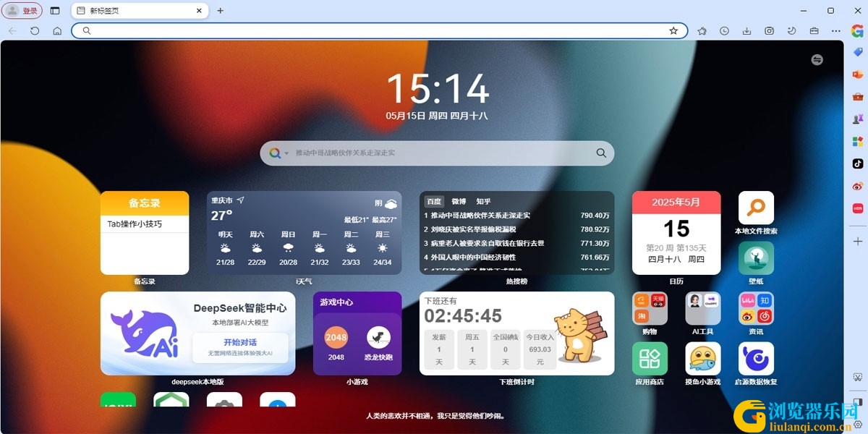Open Weibo in the sidebar
The width and height of the screenshot is (868, 434).
[x=858, y=186]
